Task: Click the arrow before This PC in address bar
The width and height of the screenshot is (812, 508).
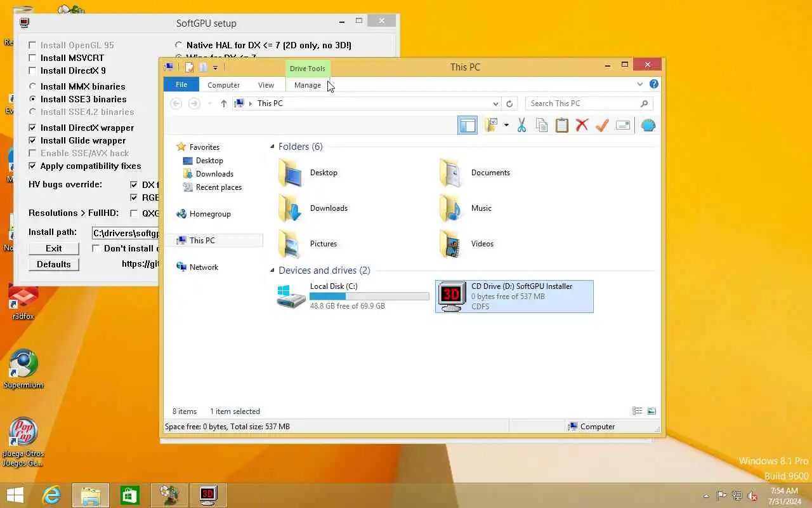Action: [251, 104]
